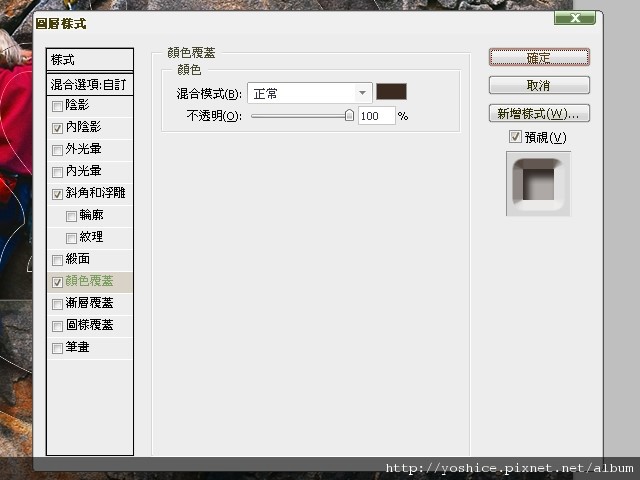Enable the 紋理 texture checkbox
Screen dimensions: 640x480
tap(71, 238)
